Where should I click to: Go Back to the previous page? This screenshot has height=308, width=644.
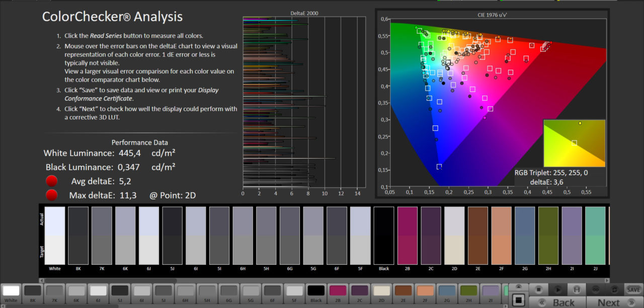pos(557,302)
